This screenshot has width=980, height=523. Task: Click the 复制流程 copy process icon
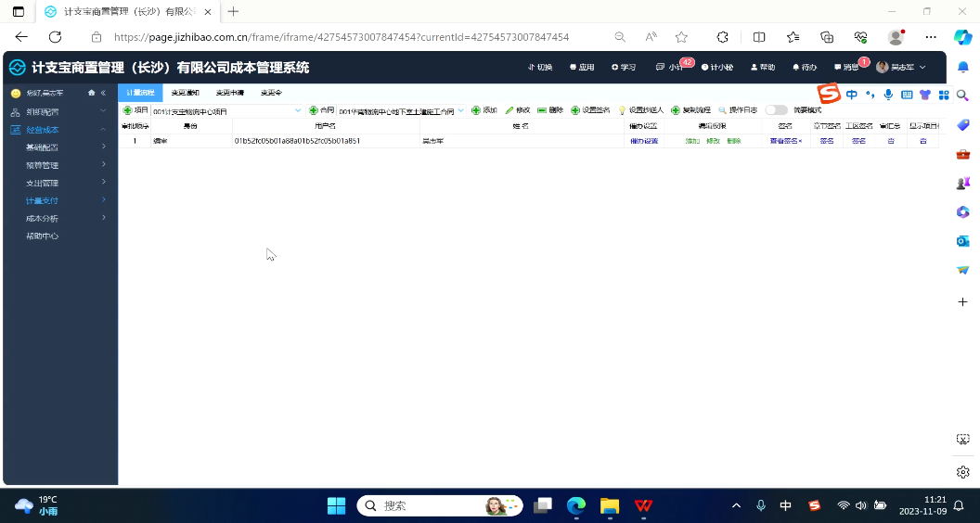tap(676, 110)
